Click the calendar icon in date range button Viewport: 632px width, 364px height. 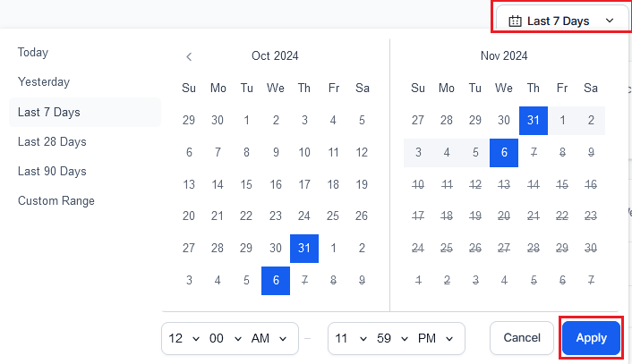pos(515,21)
